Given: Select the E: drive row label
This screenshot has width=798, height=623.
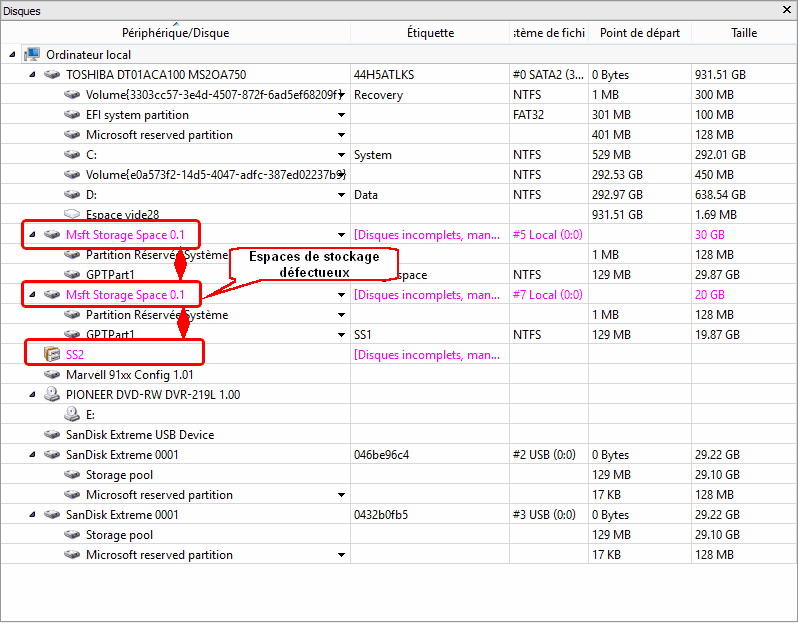Looking at the screenshot, I should point(90,415).
